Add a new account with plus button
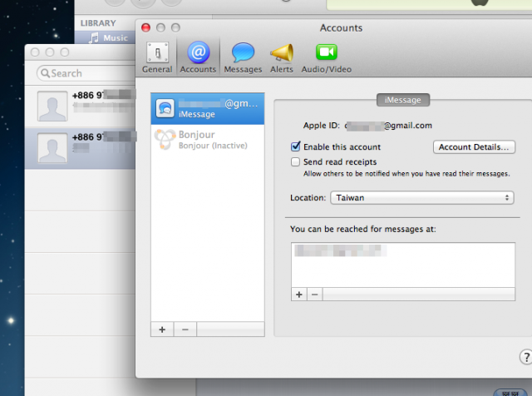This screenshot has width=532, height=396. pos(162,329)
